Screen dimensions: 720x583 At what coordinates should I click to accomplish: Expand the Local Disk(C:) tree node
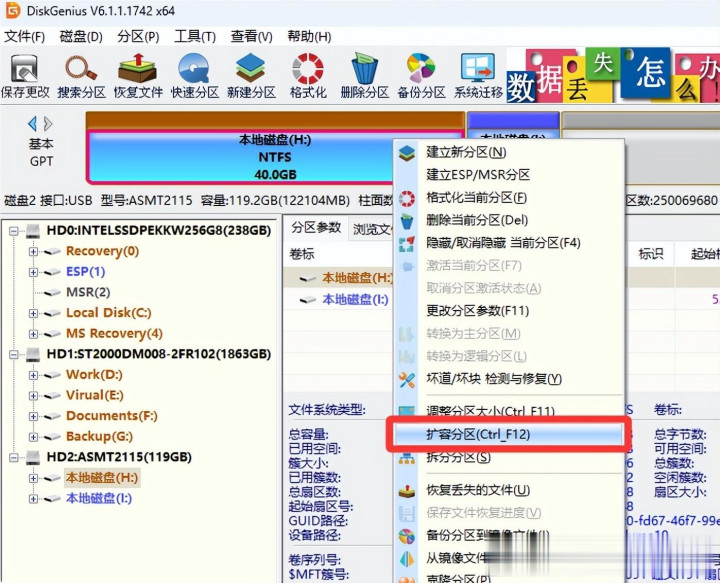[34, 313]
